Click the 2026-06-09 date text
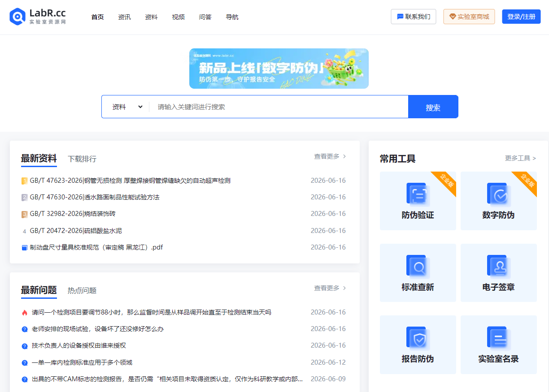 328,379
